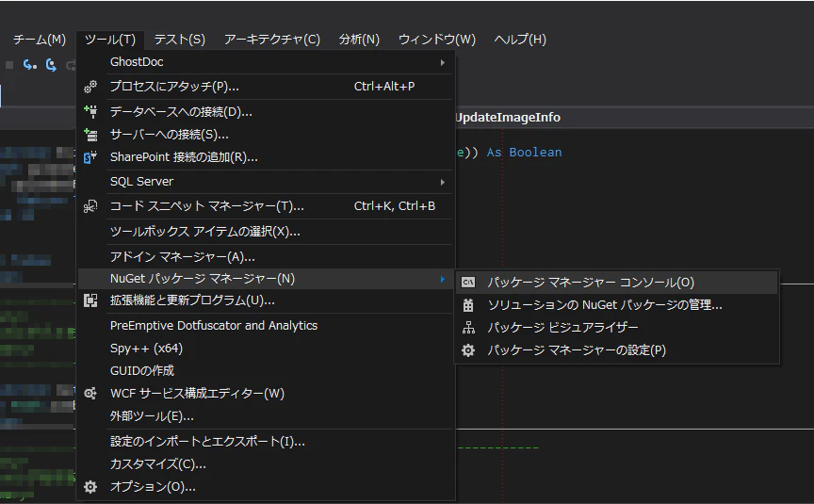The height and width of the screenshot is (504, 814).
Task: Click the Step Over arrow icon in the toolbar
Action: pyautogui.click(x=51, y=65)
